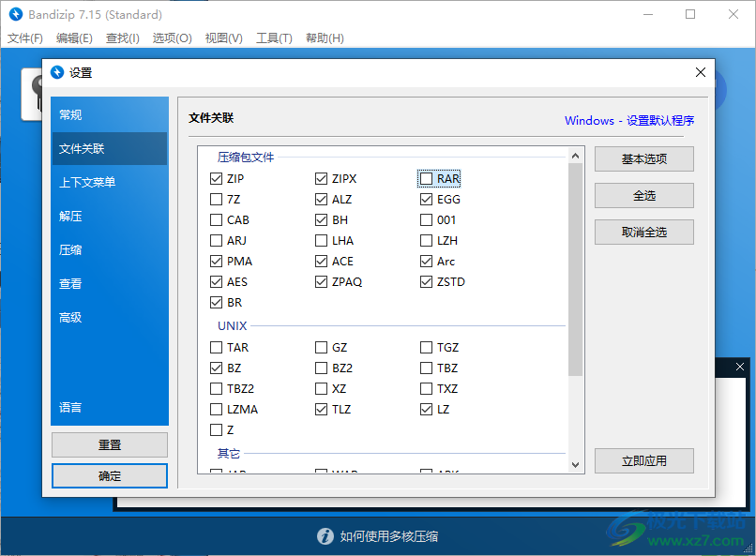Toggle the ALZ checkbox
Image resolution: width=756 pixels, height=556 pixels.
[321, 200]
